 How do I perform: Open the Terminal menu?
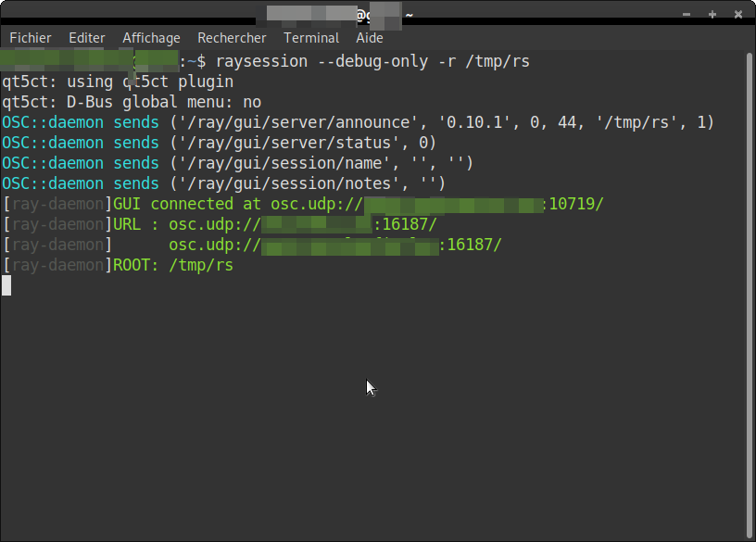[x=310, y=38]
